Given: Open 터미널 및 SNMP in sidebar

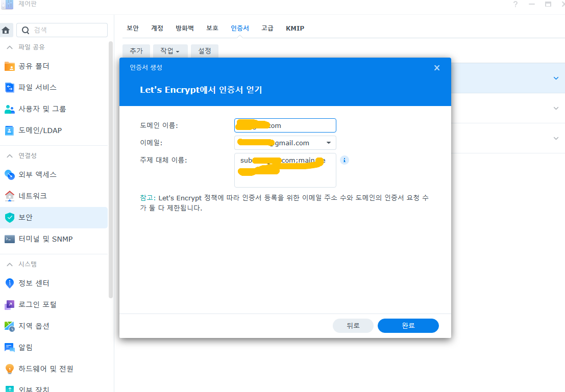Looking at the screenshot, I should [x=54, y=239].
